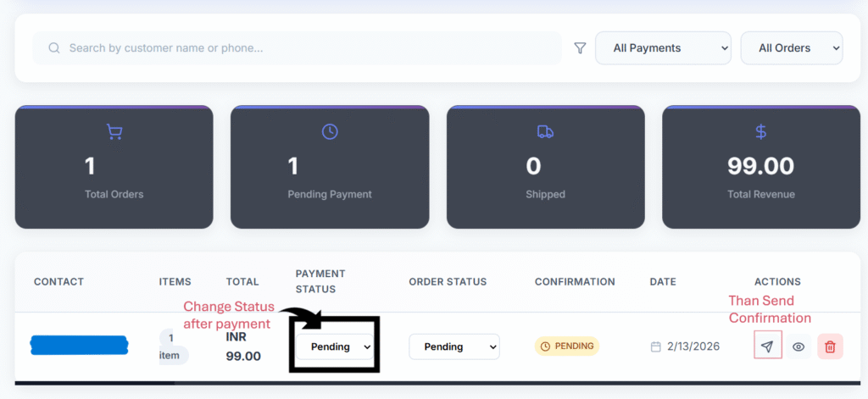The width and height of the screenshot is (868, 399).
Task: Click the clock icon on Pending Payment card
Action: (x=330, y=131)
